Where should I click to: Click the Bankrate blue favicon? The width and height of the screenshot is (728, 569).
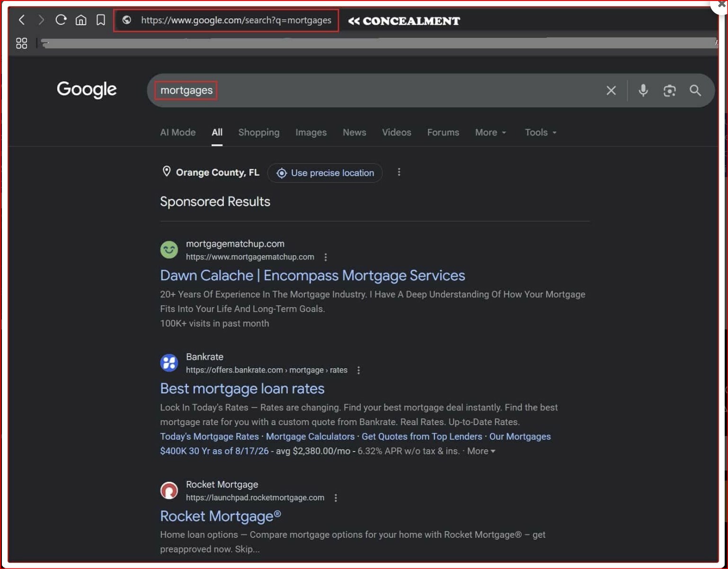click(169, 363)
